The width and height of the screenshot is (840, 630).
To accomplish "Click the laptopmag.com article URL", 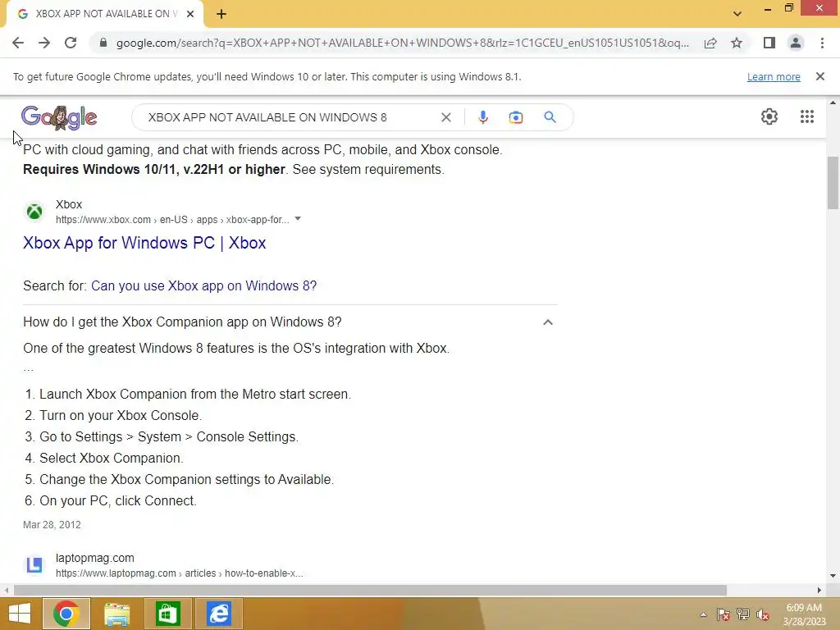I will (180, 573).
